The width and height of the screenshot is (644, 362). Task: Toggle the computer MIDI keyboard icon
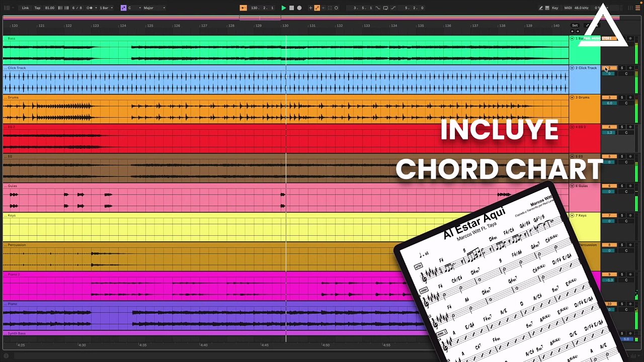pyautogui.click(x=547, y=8)
